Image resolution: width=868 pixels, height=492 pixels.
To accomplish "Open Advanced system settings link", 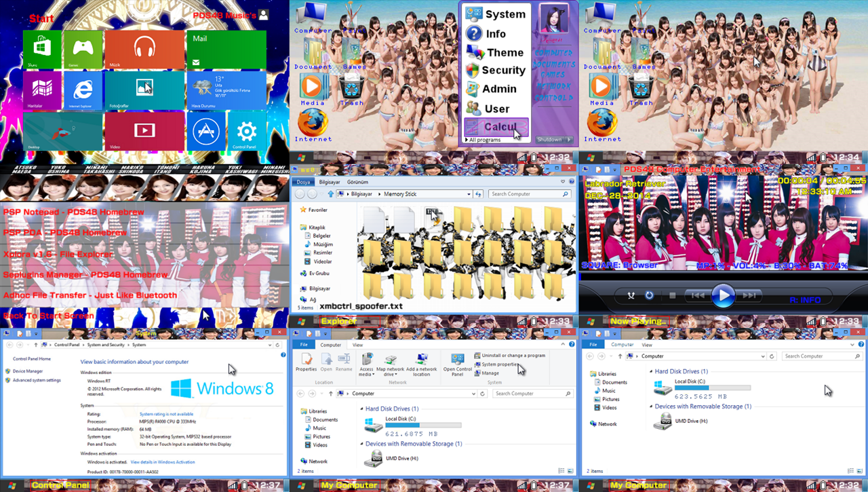I will [x=36, y=380].
